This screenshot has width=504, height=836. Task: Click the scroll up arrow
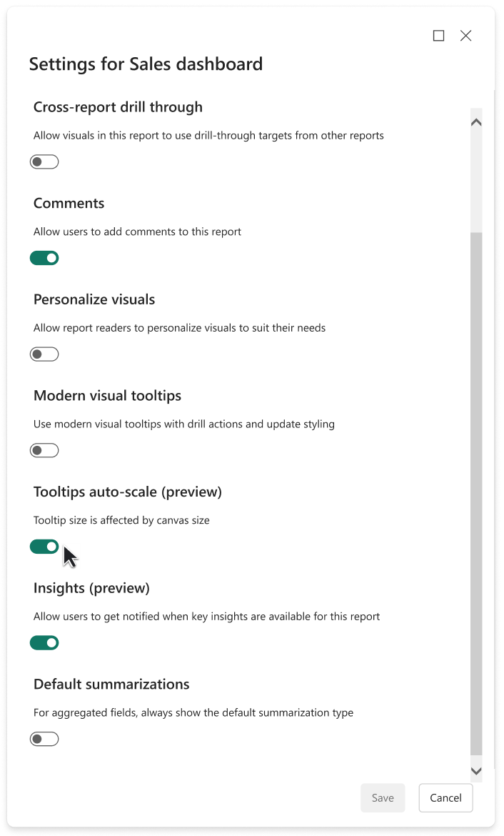(x=476, y=122)
